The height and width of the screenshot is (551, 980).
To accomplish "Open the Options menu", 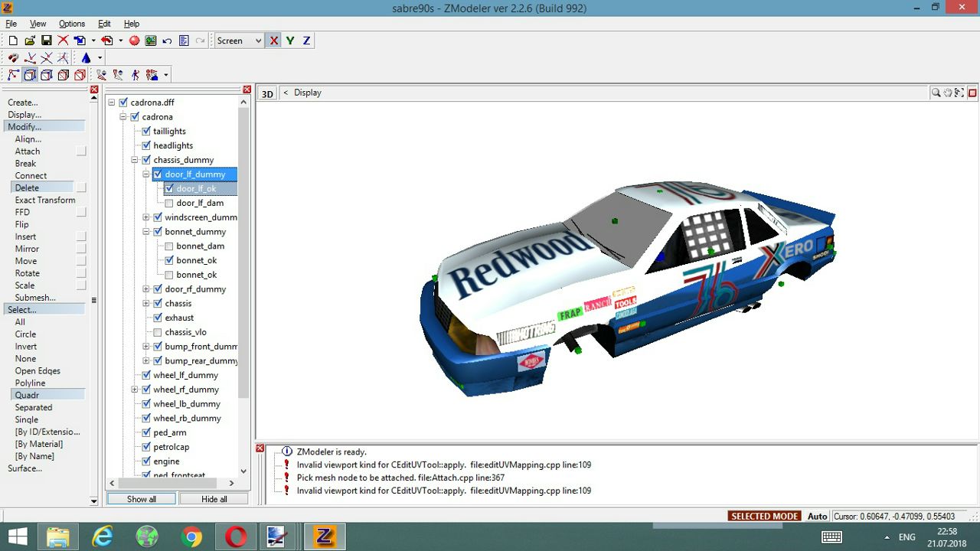I will [72, 24].
